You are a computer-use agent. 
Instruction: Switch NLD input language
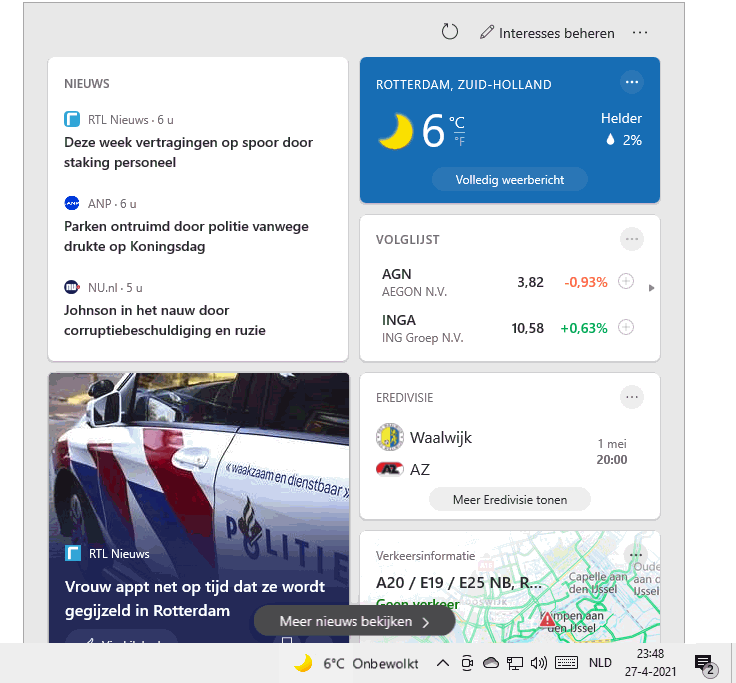tap(600, 663)
